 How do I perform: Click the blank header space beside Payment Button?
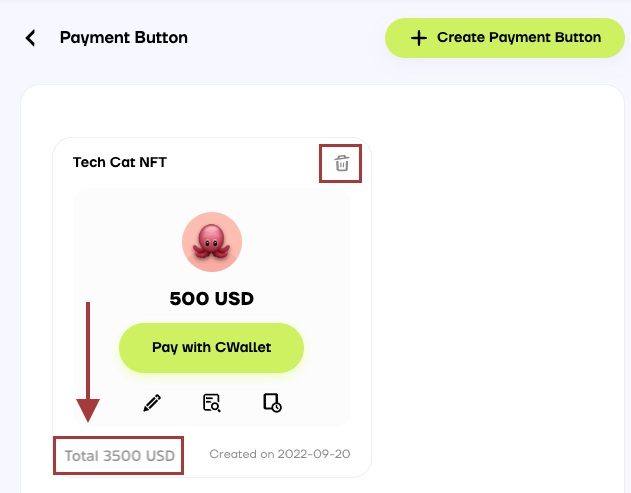(x=285, y=38)
